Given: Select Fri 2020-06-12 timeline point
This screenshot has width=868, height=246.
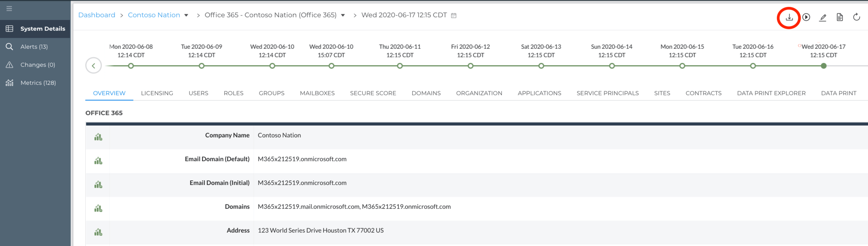Looking at the screenshot, I should click(470, 66).
